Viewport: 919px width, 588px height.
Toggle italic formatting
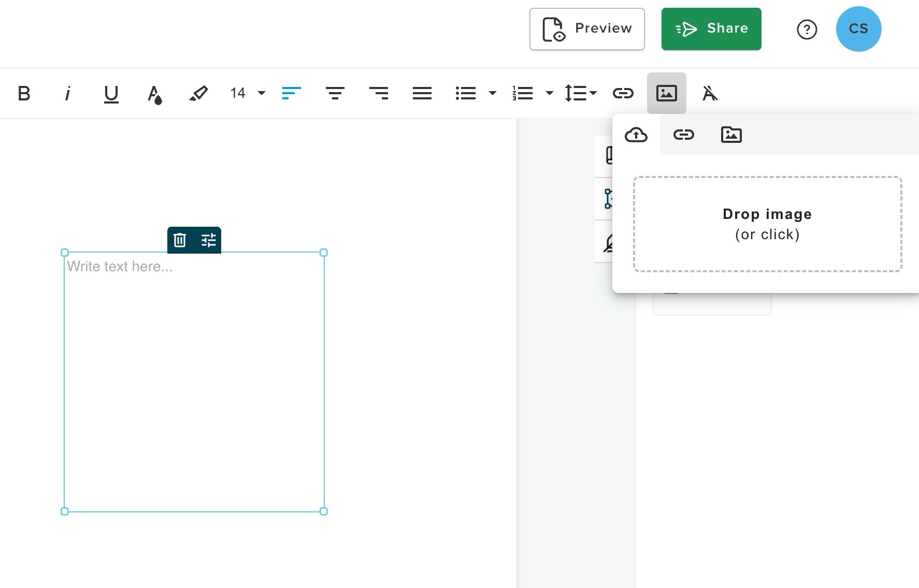click(x=67, y=94)
